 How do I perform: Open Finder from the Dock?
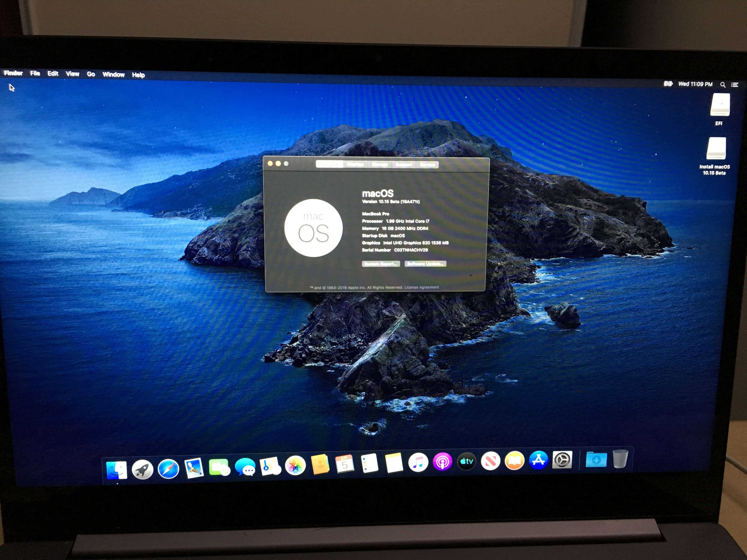[117, 470]
